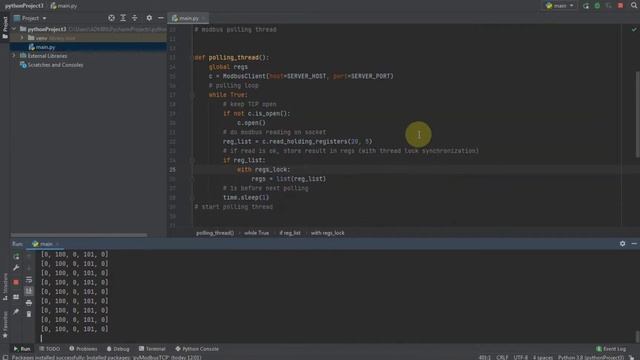Click line number 25 in gutter
This screenshot has height=360, width=640.
coord(173,169)
